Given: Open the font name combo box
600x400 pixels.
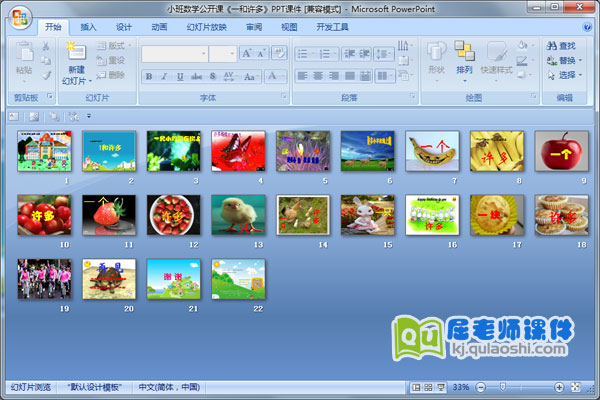Looking at the screenshot, I should (174, 54).
